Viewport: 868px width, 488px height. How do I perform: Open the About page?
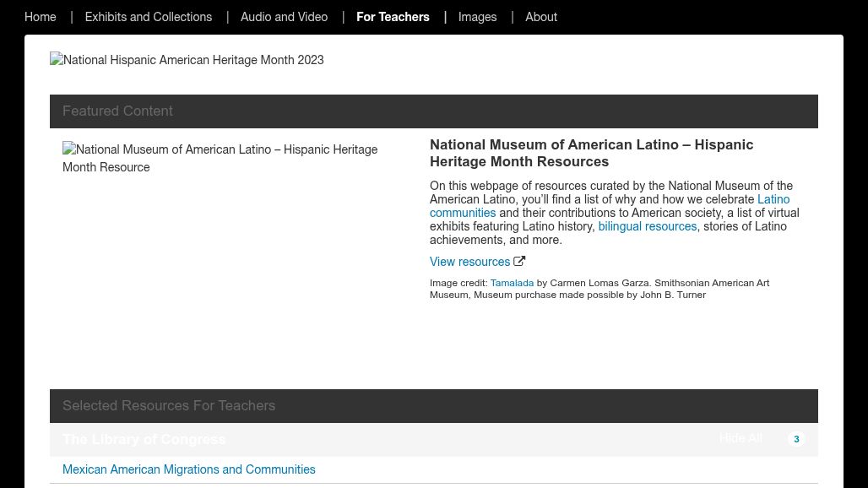(541, 17)
